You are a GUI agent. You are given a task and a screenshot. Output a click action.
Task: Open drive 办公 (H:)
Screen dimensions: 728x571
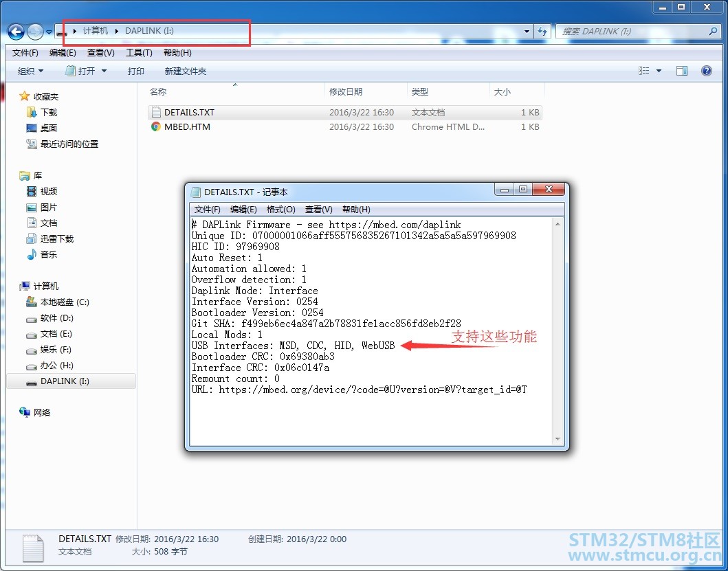[50, 366]
